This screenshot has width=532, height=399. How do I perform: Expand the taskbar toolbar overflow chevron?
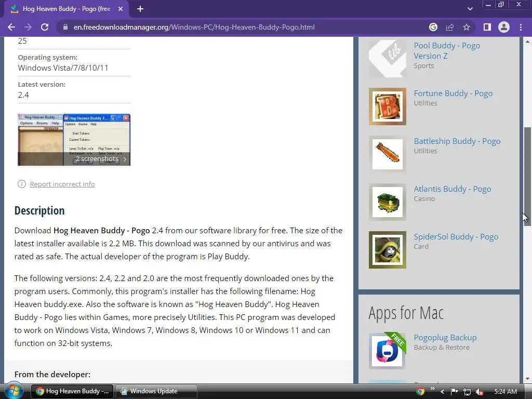pyautogui.click(x=432, y=389)
